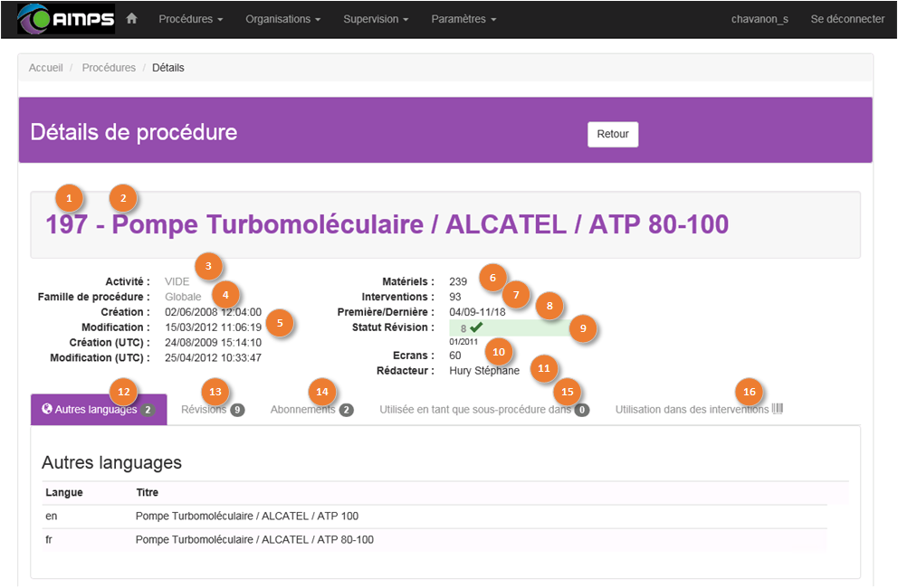Go to Accueil breadcrumb
The height and width of the screenshot is (588, 898).
coord(46,68)
